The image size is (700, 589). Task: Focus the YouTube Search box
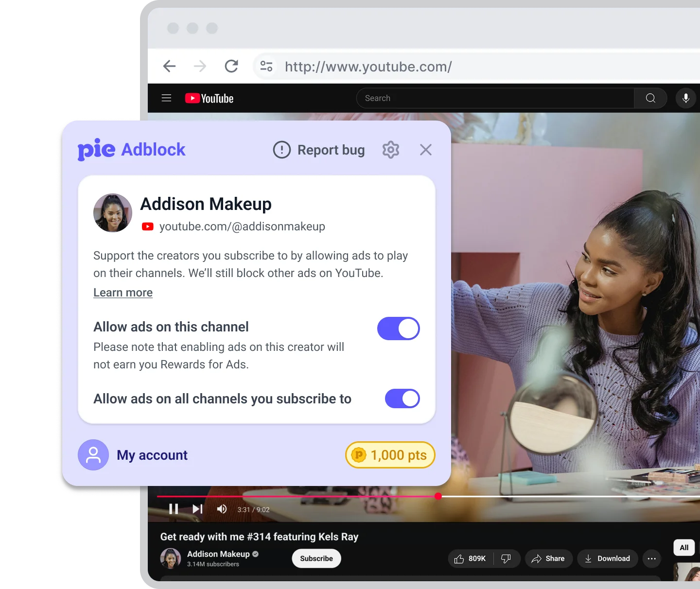point(495,98)
